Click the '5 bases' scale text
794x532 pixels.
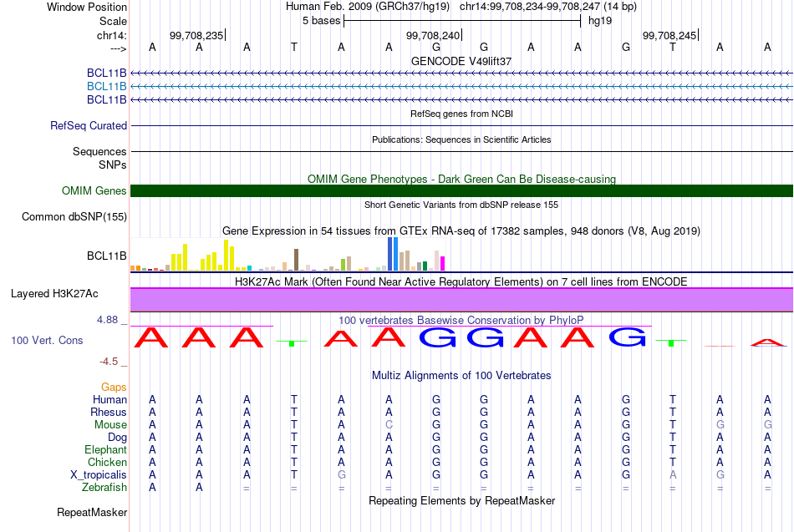click(322, 21)
